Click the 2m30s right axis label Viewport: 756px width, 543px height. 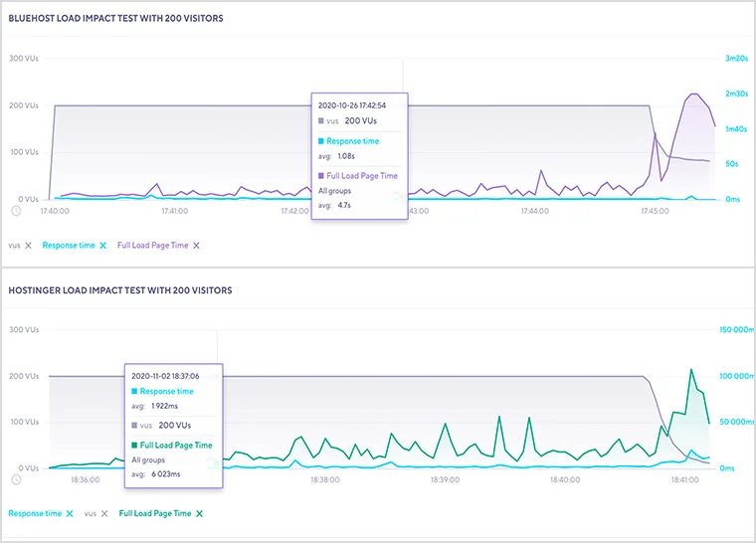[737, 93]
